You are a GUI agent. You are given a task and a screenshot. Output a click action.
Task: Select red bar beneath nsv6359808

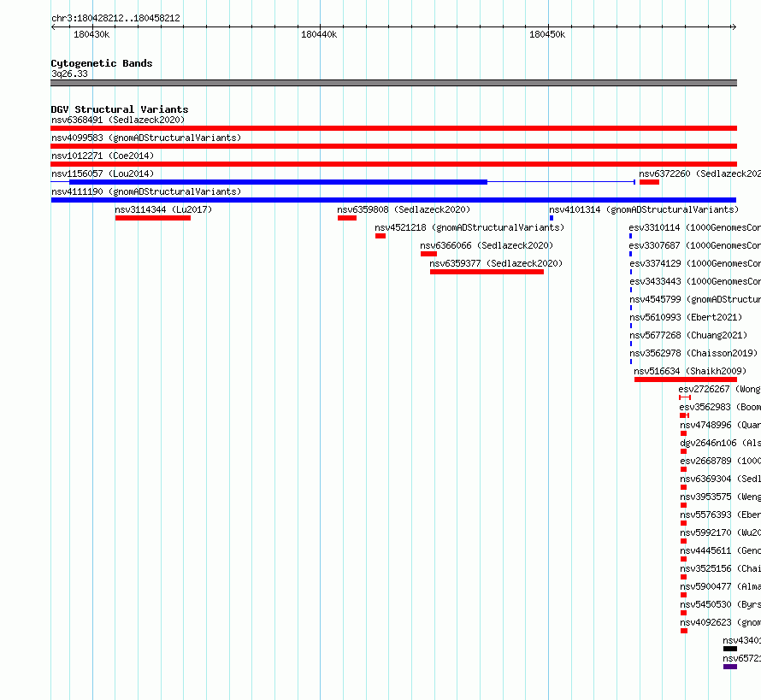[347, 218]
